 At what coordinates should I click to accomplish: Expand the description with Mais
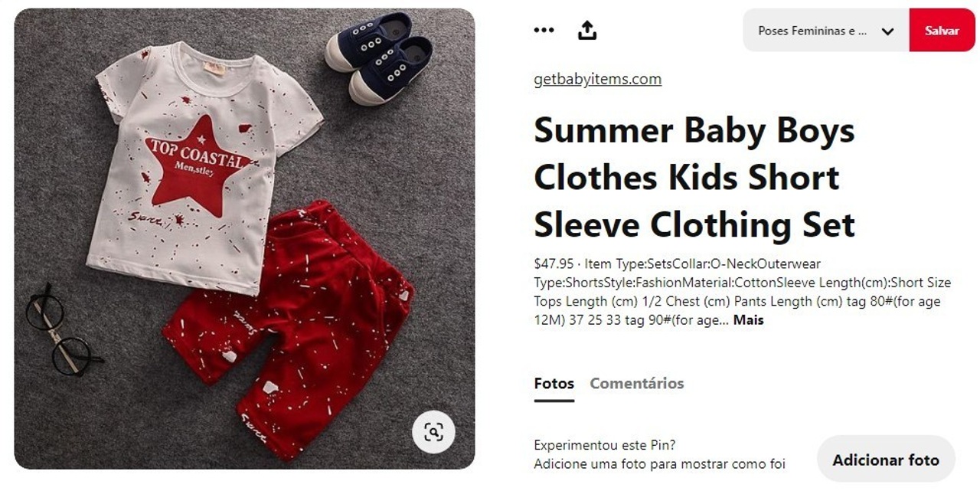pyautogui.click(x=748, y=320)
